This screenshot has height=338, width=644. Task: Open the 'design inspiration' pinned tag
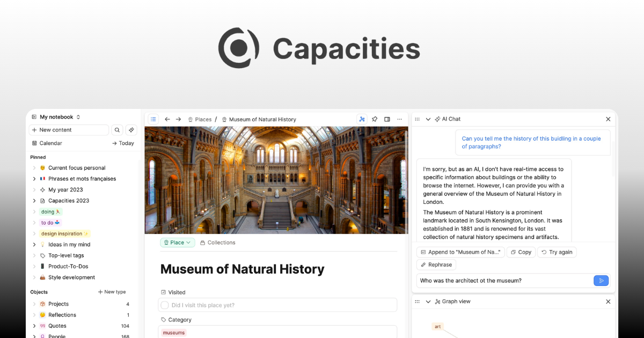click(x=65, y=234)
